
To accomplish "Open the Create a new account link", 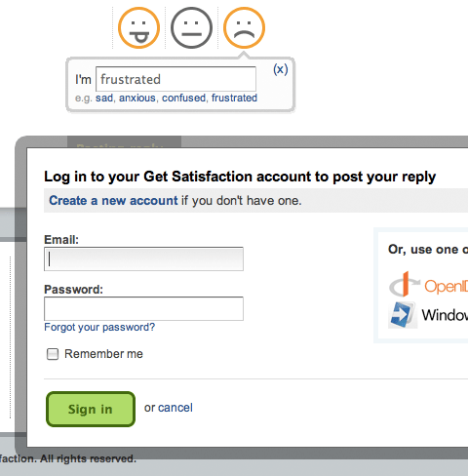I will (113, 201).
